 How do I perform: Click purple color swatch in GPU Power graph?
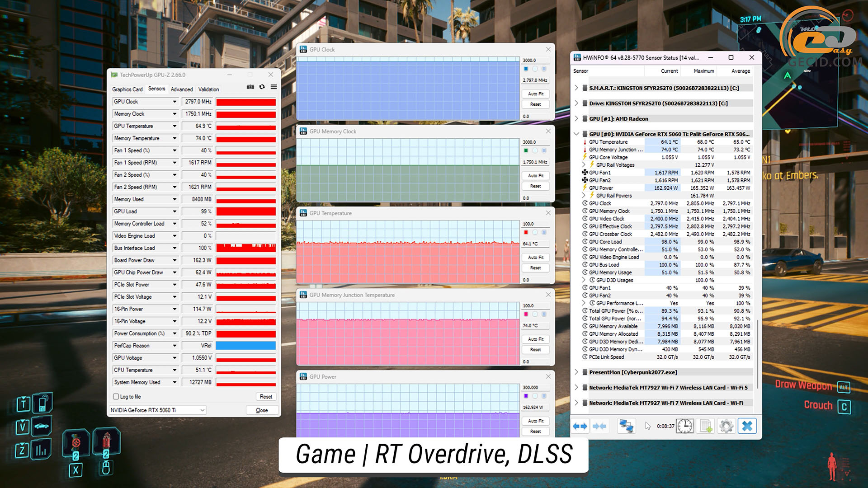[526, 396]
